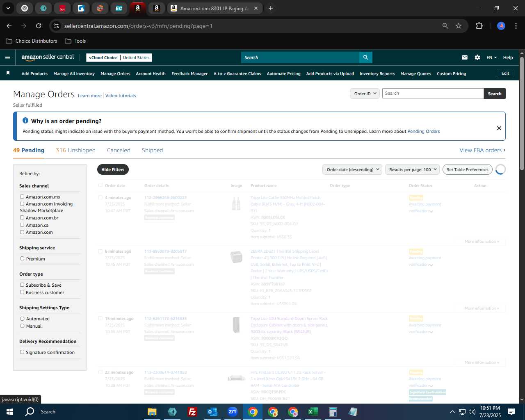Check Business customer order type
This screenshot has height=420, width=525.
point(22,292)
